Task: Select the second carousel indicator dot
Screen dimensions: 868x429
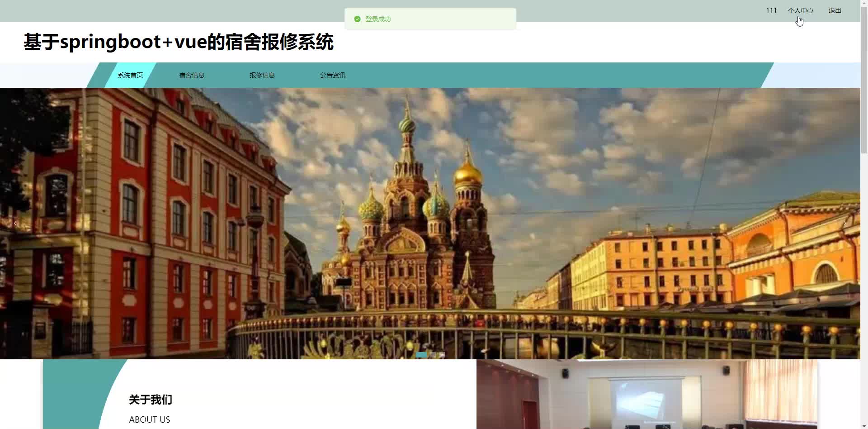Action: (433, 355)
